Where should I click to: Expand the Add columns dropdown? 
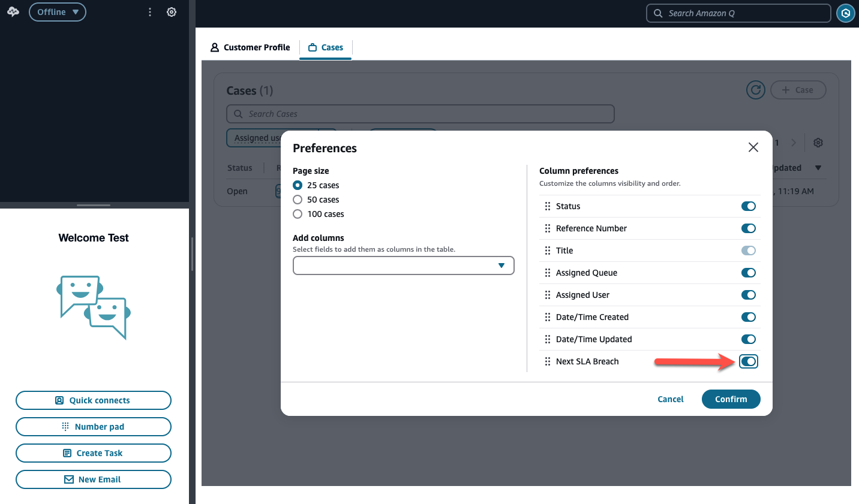[403, 265]
